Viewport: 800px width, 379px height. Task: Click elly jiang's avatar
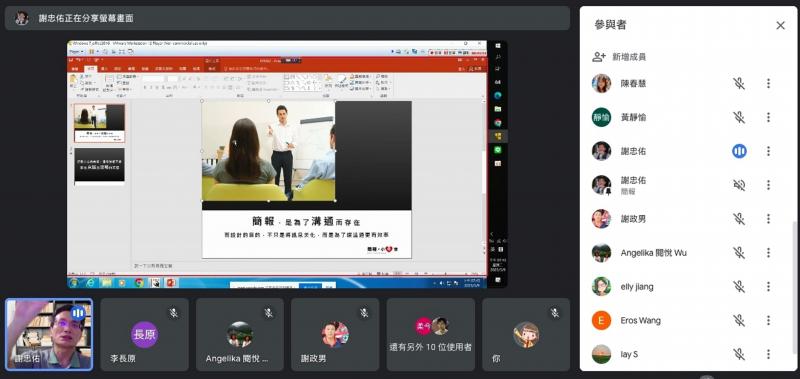tap(602, 287)
